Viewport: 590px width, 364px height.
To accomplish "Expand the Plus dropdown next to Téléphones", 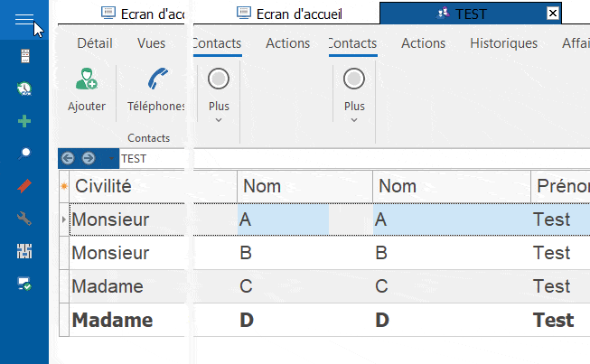I will click(x=219, y=107).
